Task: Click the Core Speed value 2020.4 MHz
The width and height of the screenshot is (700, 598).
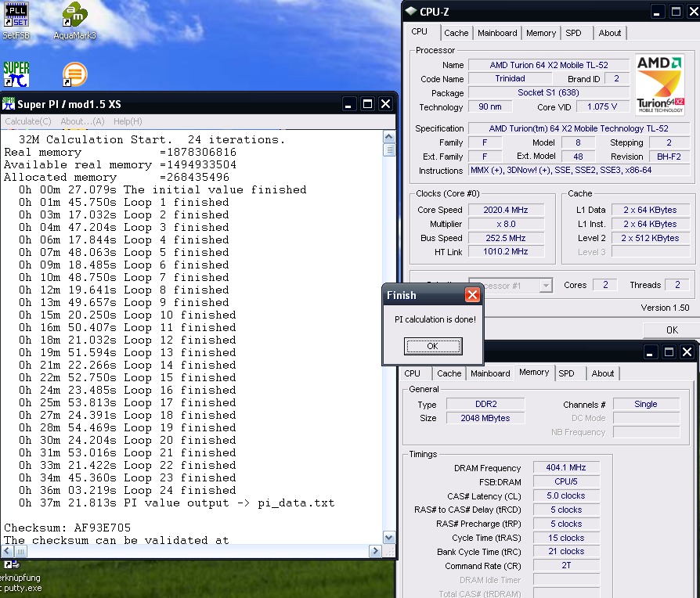Action: 505,211
